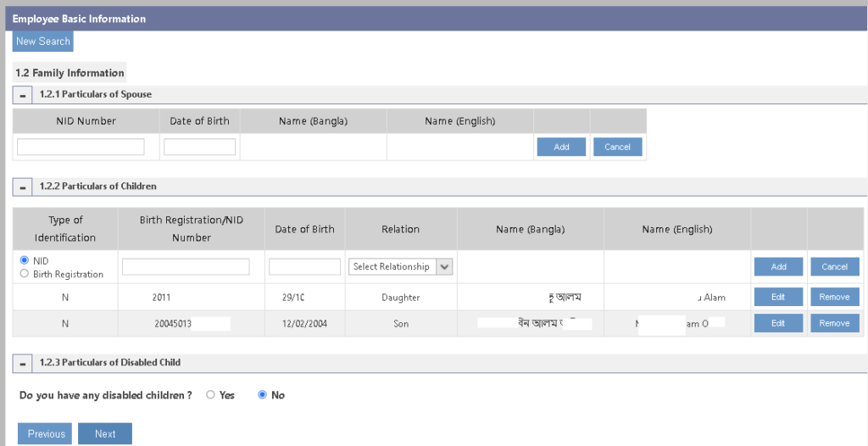Collapse the Particulars of Children section
Screen dimensions: 868x446
(x=24, y=187)
